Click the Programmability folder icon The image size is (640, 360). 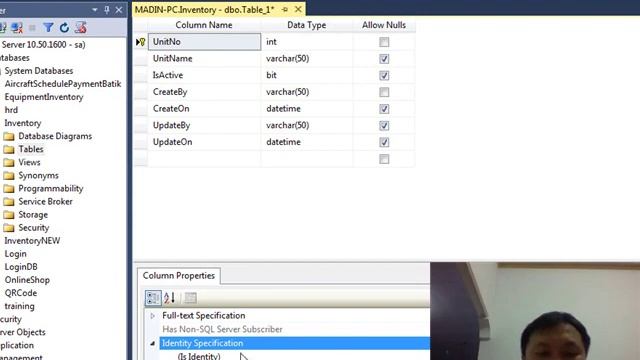[x=9, y=189]
